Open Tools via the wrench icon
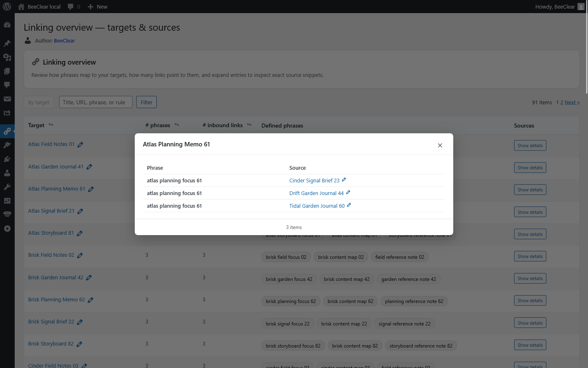The width and height of the screenshot is (588, 368). pos(7,187)
